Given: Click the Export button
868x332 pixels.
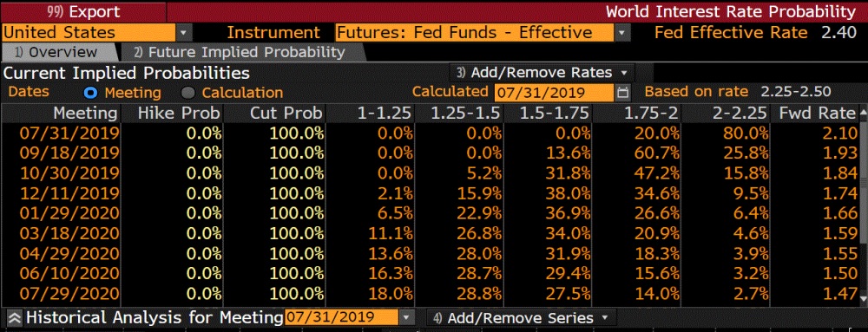Looking at the screenshot, I should [83, 11].
